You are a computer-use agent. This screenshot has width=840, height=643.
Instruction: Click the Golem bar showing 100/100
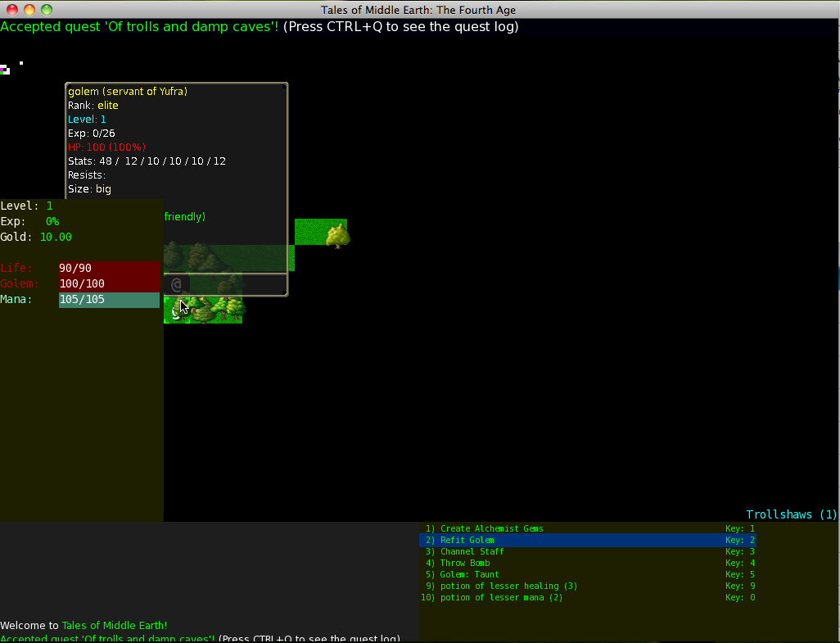point(109,284)
